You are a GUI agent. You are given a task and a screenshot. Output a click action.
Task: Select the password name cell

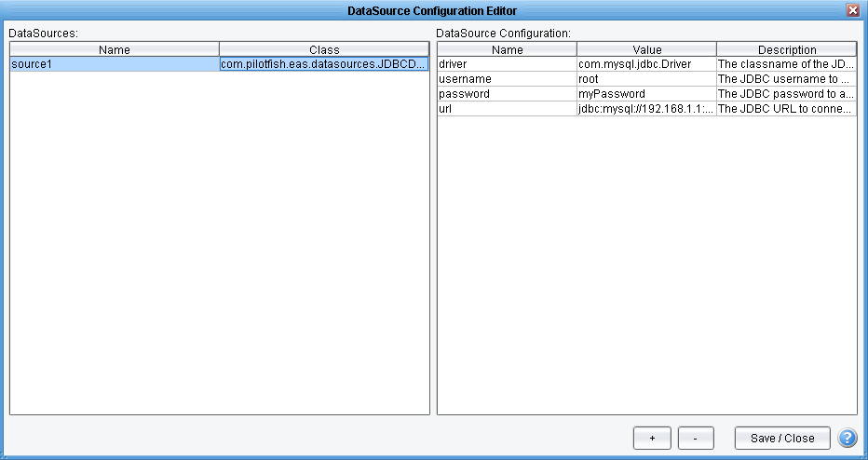(507, 94)
